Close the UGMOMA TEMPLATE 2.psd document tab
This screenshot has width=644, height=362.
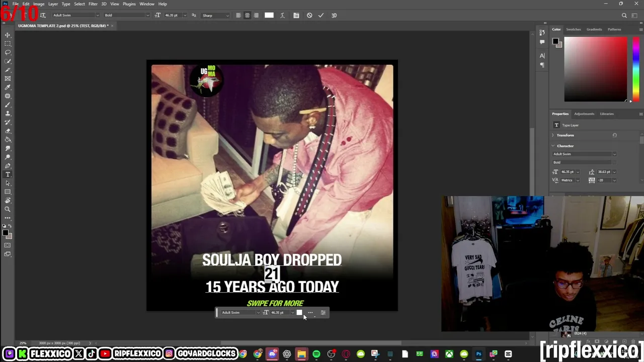coord(112,26)
